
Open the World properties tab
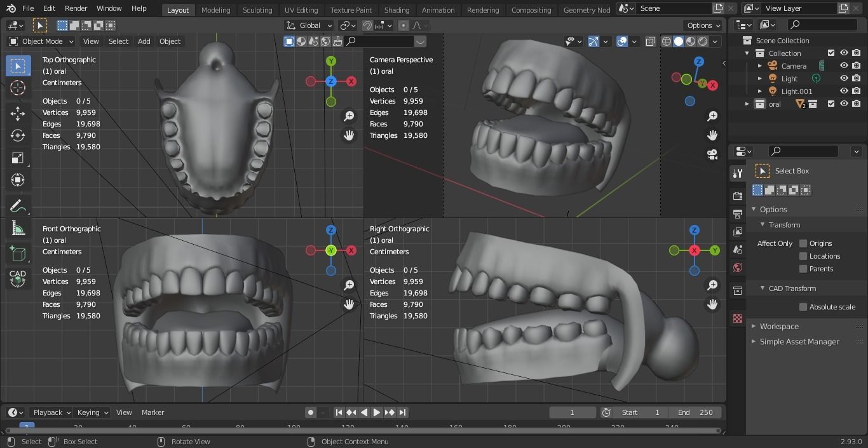point(737,268)
